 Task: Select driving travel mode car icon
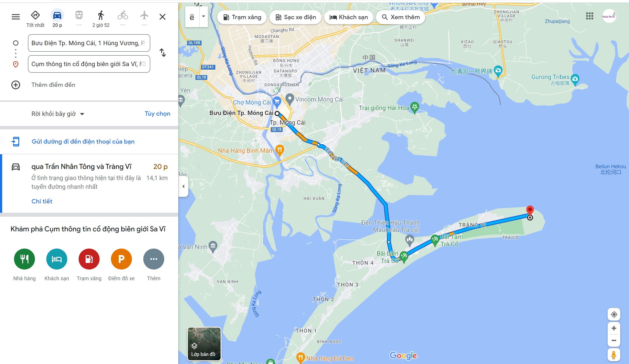coord(57,15)
